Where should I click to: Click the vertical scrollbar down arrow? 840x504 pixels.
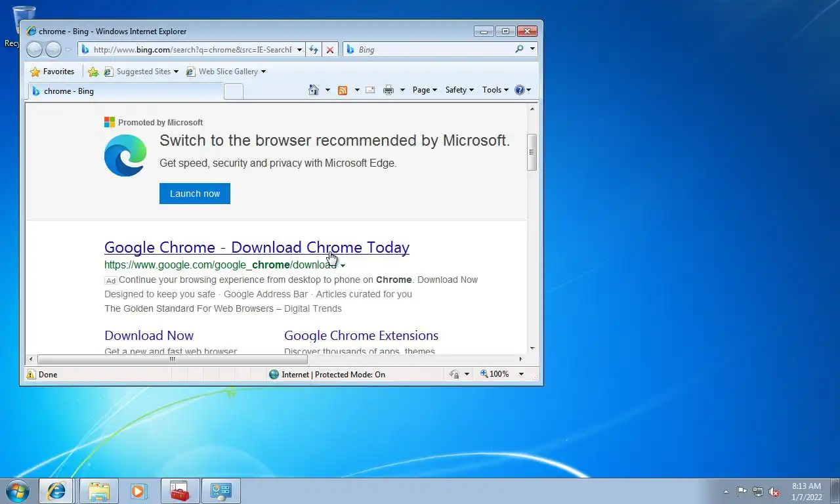532,348
